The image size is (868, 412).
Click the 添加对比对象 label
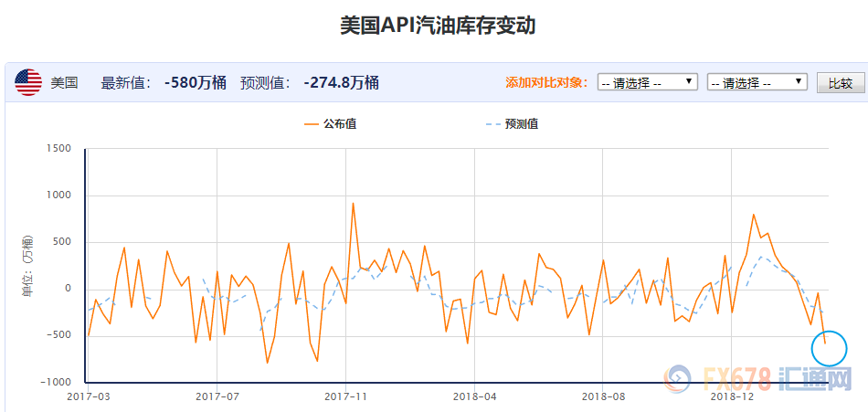547,83
